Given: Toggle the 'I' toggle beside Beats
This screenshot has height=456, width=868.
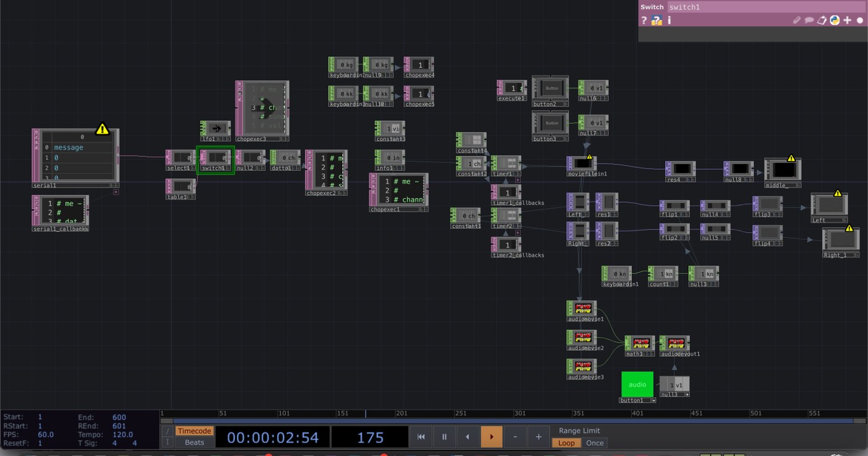Looking at the screenshot, I should tap(167, 442).
